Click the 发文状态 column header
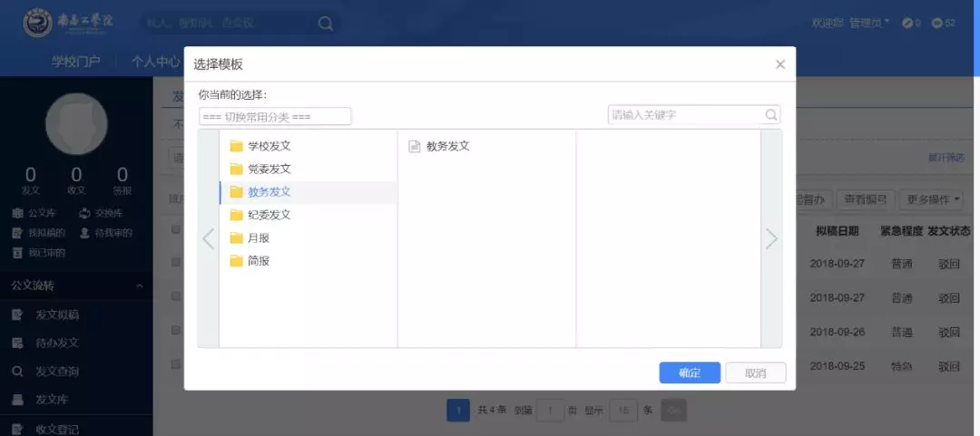The image size is (980, 436). click(x=949, y=231)
